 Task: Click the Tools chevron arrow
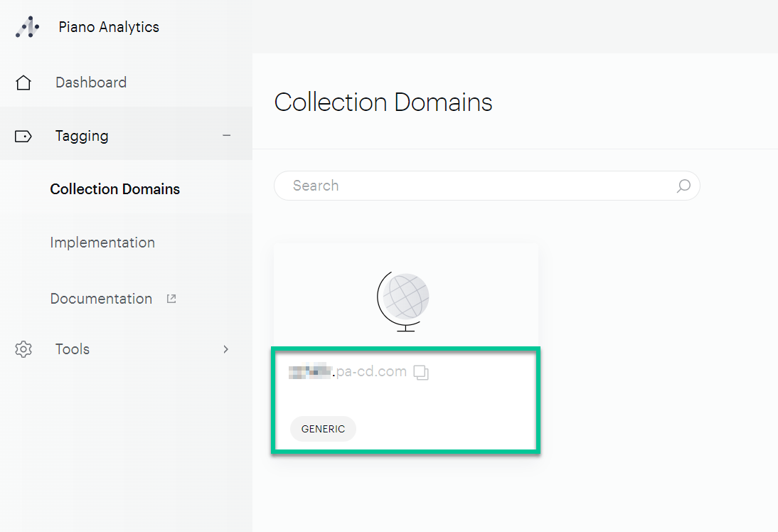coord(225,349)
